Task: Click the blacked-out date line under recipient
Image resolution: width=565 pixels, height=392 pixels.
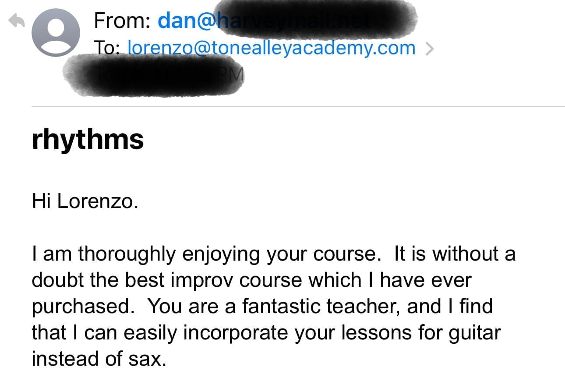Action: pos(153,74)
